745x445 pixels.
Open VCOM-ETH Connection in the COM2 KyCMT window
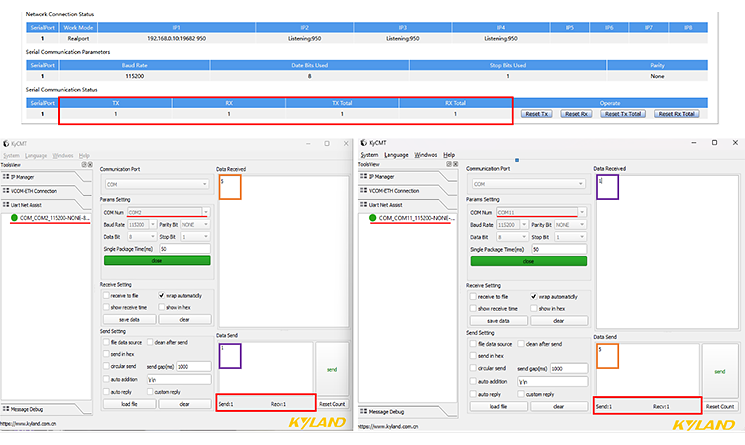point(33,191)
